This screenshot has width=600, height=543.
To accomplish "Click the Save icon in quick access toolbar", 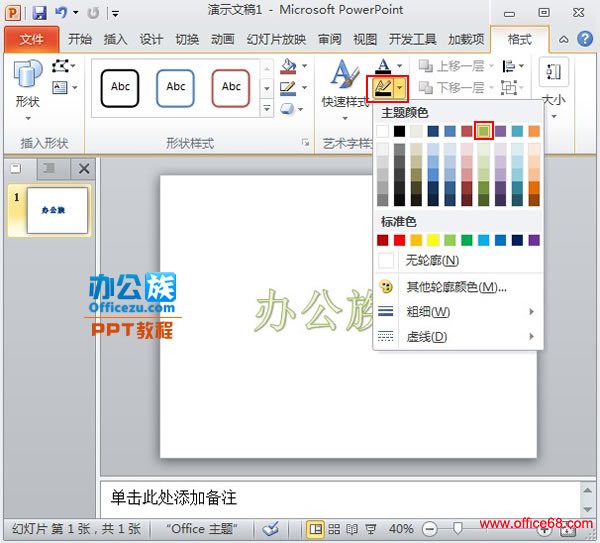I will pos(39,13).
